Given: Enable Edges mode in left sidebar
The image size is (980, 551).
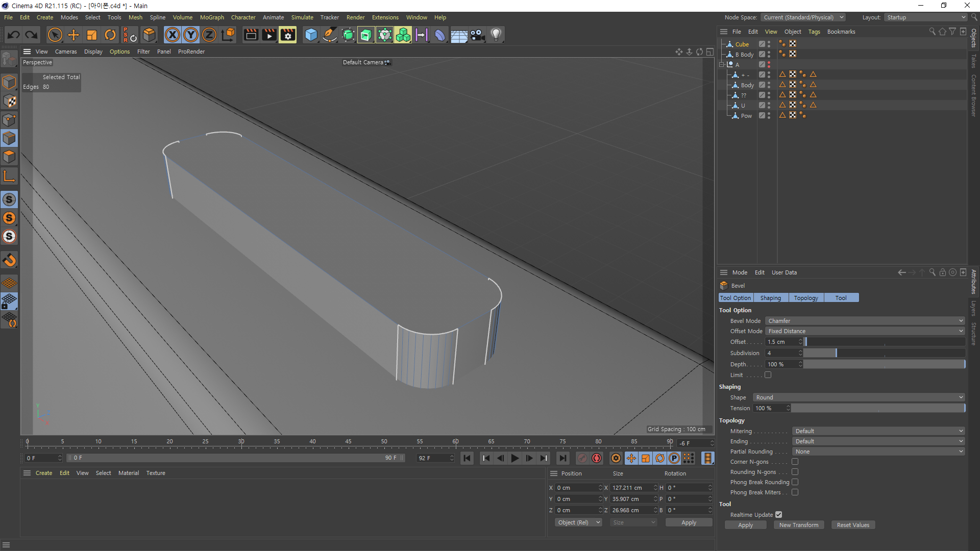Looking at the screenshot, I should (9, 138).
